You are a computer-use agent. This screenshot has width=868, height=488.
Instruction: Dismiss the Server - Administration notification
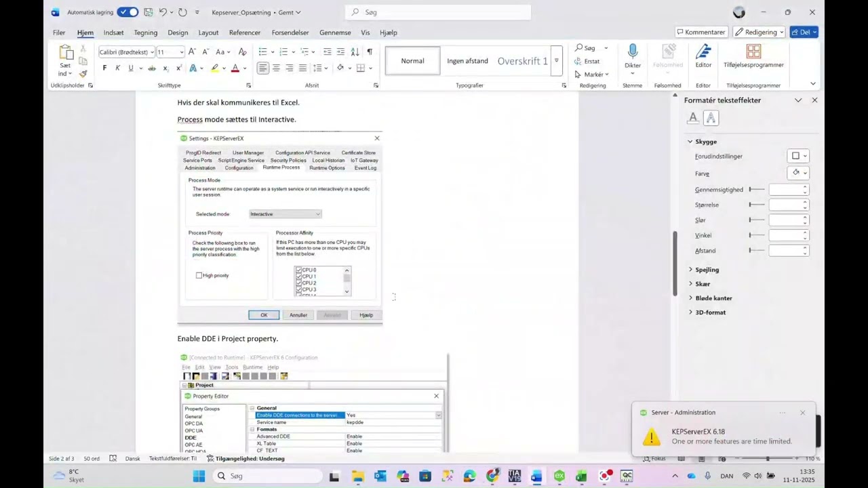(802, 413)
